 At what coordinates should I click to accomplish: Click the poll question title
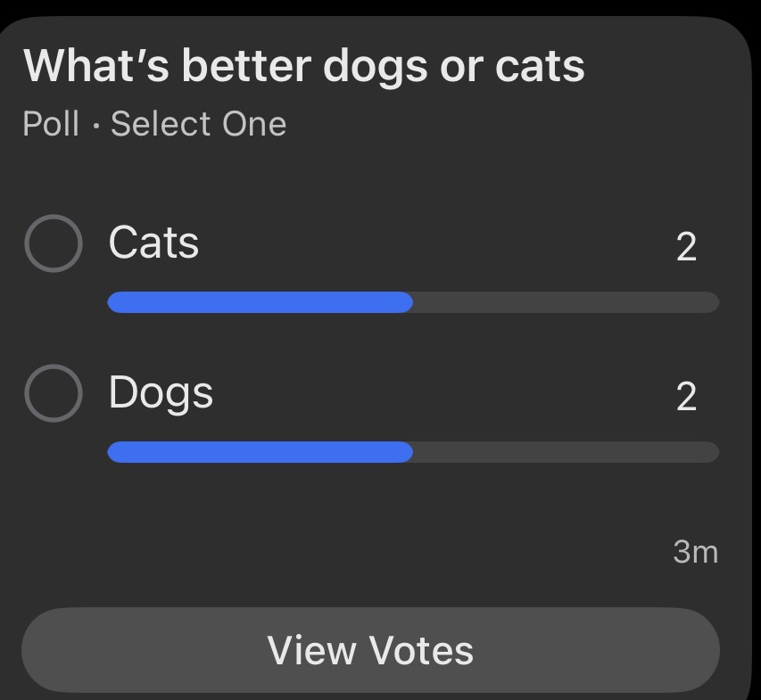click(x=303, y=64)
